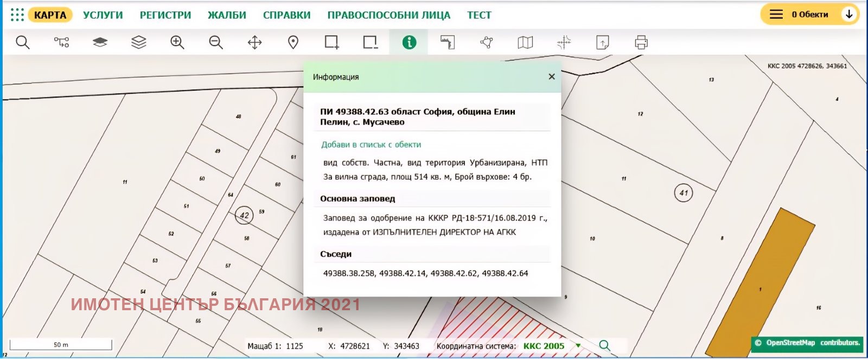Click the Добави в списък с обекти link
868x359 pixels.
click(371, 145)
